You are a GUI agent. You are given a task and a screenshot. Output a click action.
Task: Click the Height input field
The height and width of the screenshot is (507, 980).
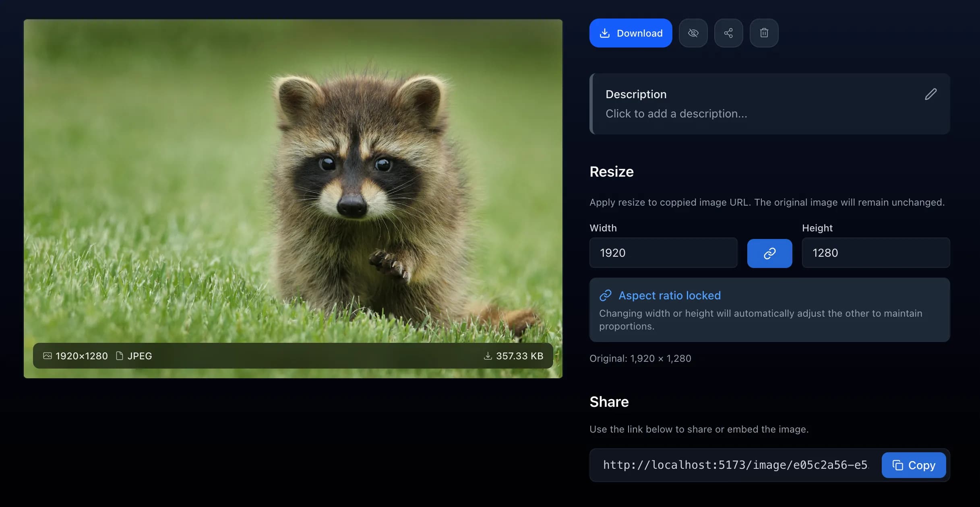pos(876,253)
